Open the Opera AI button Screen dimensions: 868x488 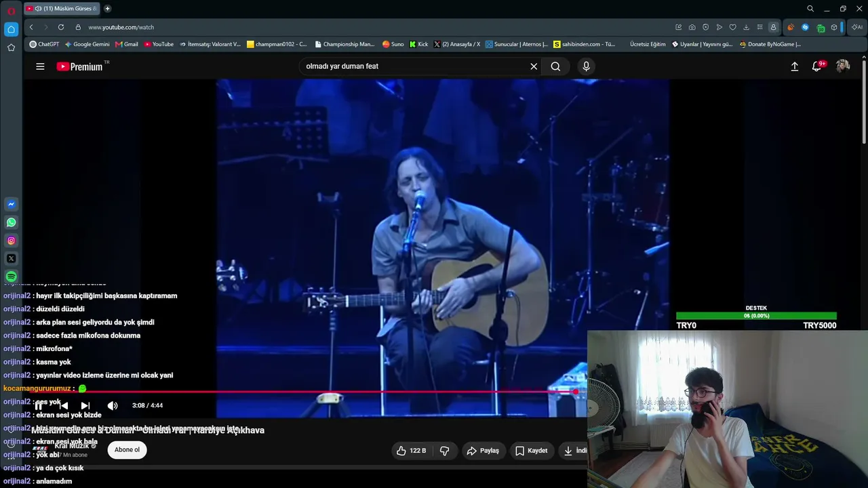[x=857, y=27]
